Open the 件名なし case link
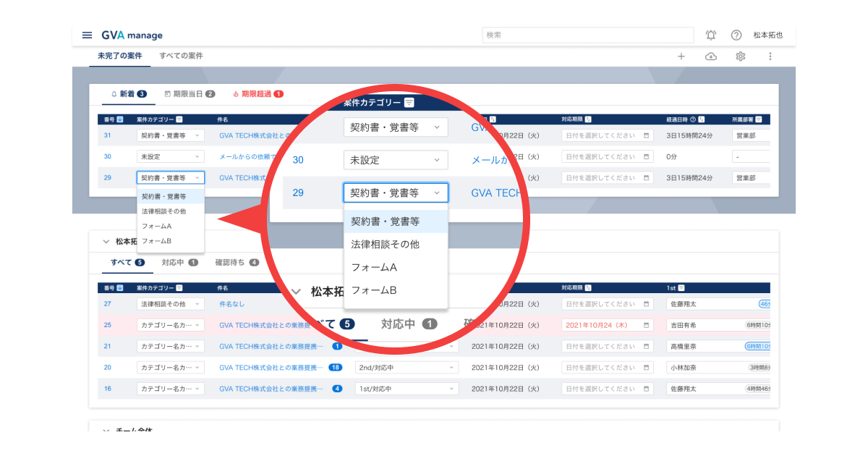The width and height of the screenshot is (868, 456). (233, 303)
